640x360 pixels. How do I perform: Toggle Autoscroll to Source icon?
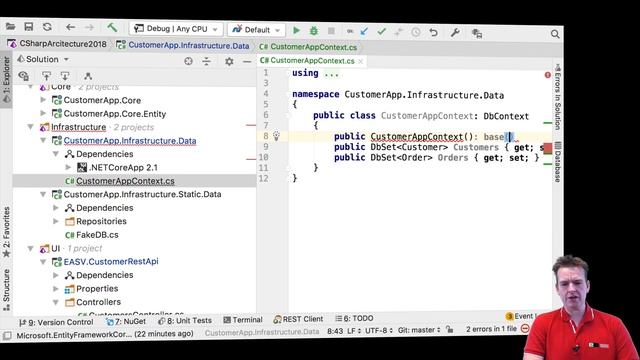(x=46, y=76)
